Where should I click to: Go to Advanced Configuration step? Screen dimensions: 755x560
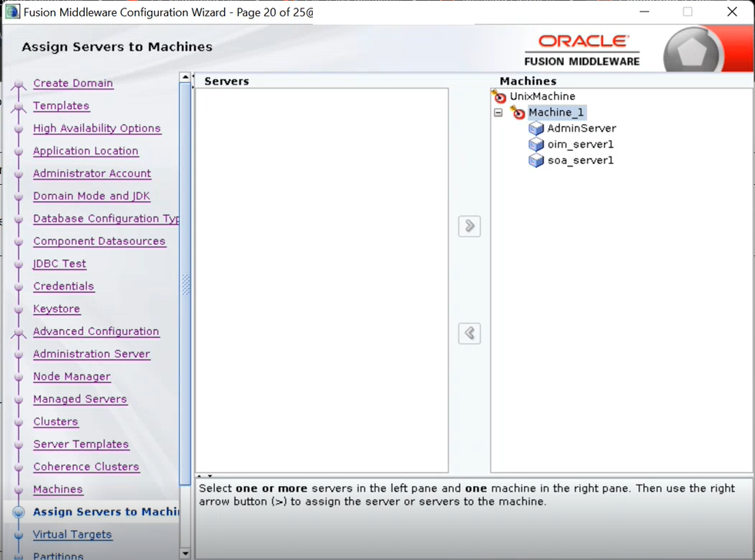96,332
